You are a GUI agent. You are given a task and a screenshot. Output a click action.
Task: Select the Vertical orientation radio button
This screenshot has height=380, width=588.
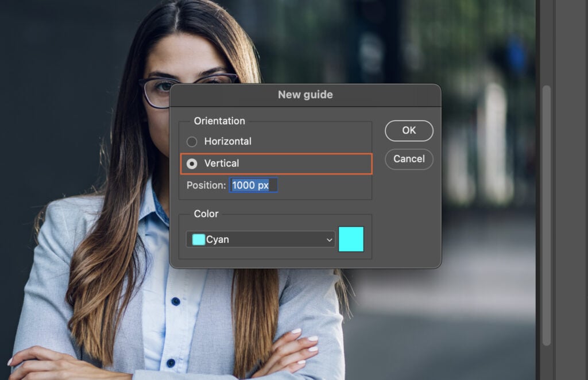[192, 163]
